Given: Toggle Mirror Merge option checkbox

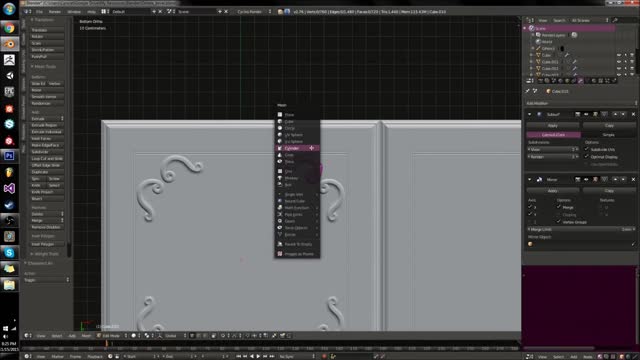Looking at the screenshot, I should tap(558, 207).
